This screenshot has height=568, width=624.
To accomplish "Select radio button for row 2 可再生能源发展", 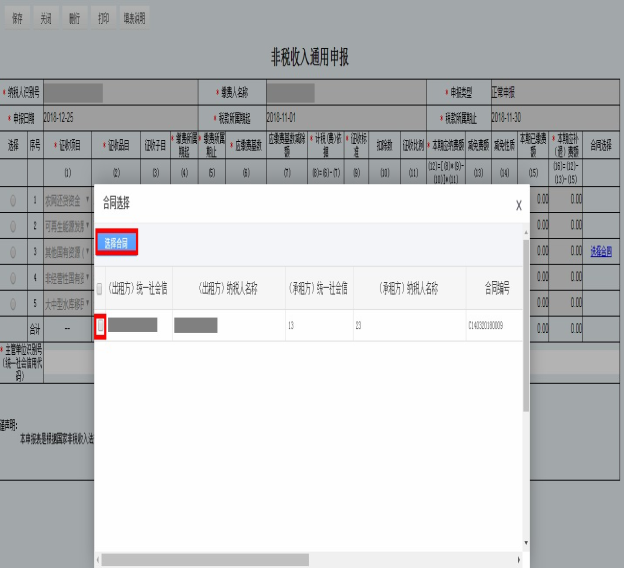I will [13, 226].
